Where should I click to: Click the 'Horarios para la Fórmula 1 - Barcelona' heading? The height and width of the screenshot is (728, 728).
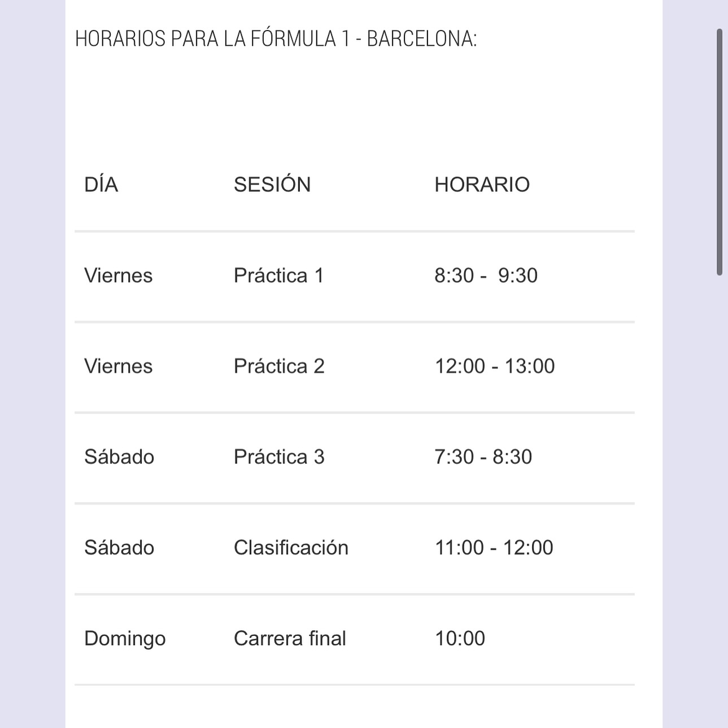click(x=276, y=39)
